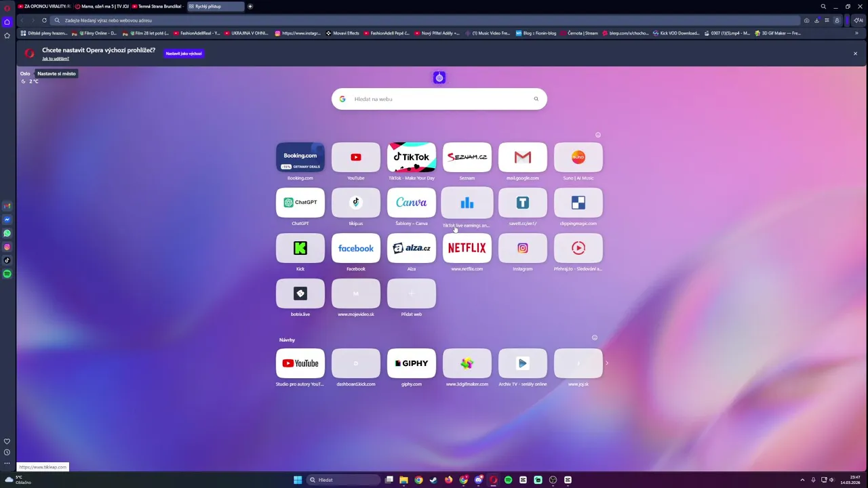This screenshot has width=868, height=488.
Task: Open a new tab with plus button
Action: 250,6
